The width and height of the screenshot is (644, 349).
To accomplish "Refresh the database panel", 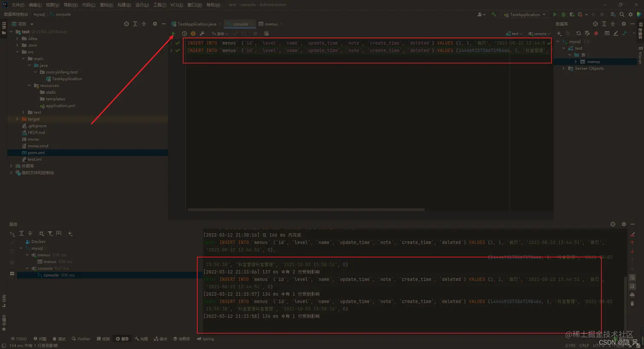I will pyautogui.click(x=578, y=33).
